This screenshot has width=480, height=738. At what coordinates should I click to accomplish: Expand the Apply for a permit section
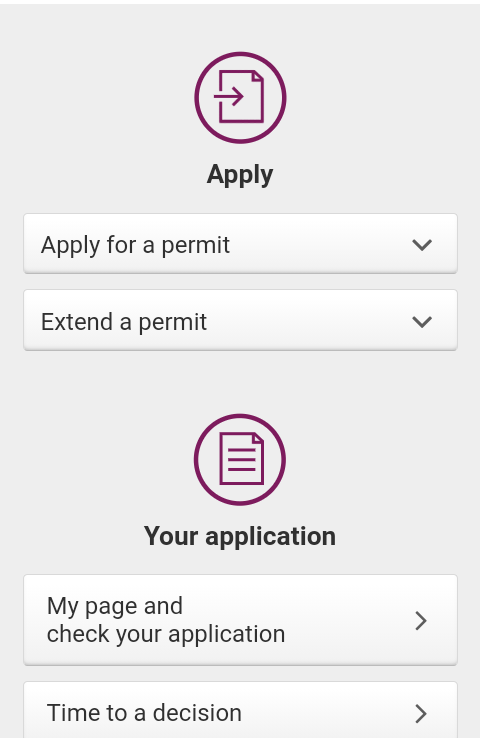tap(240, 244)
